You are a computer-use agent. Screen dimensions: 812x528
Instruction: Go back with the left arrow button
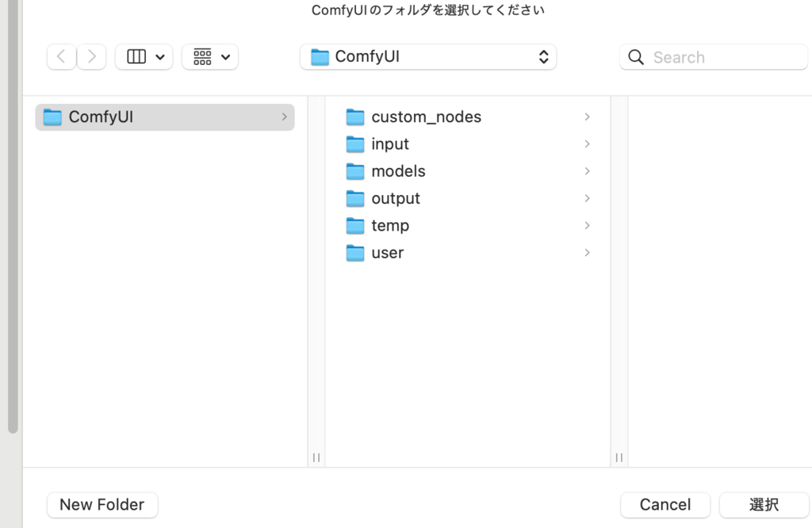62,56
